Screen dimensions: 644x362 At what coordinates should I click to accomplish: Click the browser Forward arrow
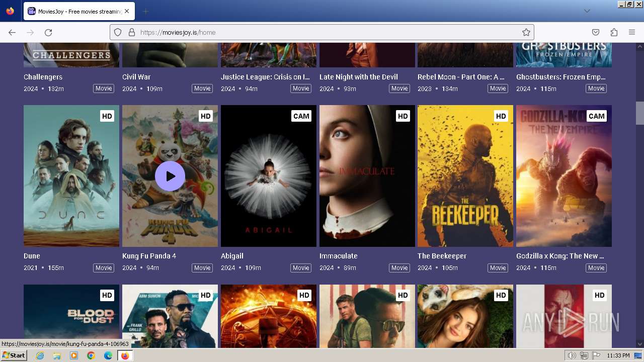(x=30, y=32)
